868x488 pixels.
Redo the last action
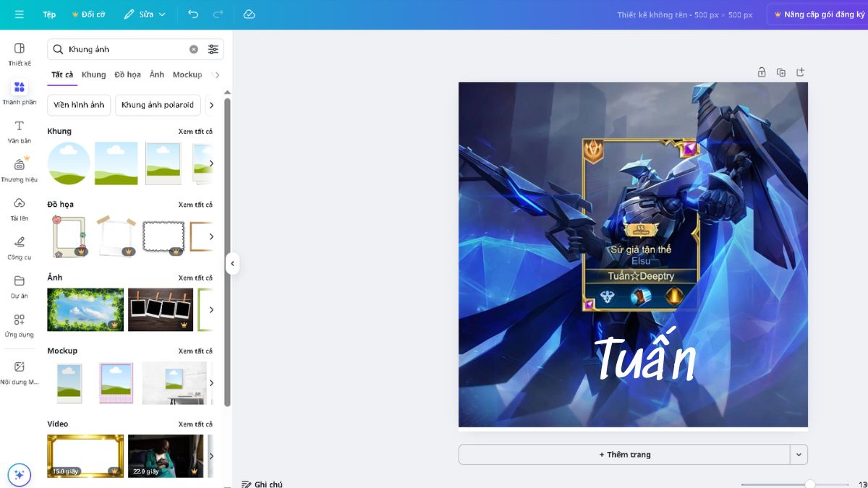(x=218, y=14)
